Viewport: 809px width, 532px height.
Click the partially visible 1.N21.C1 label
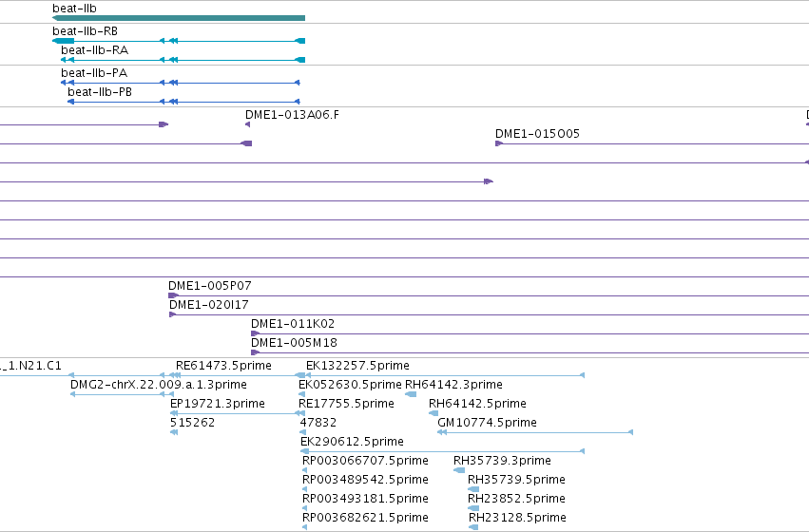click(30, 366)
